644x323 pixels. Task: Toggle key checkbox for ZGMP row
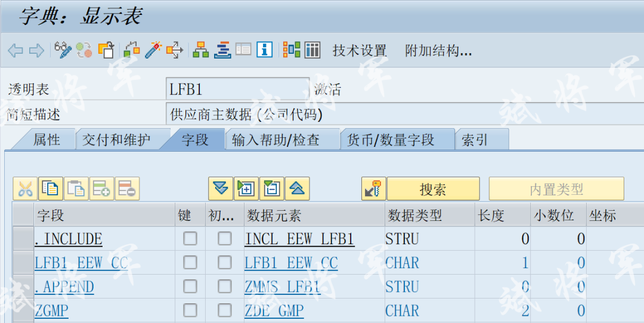[190, 310]
